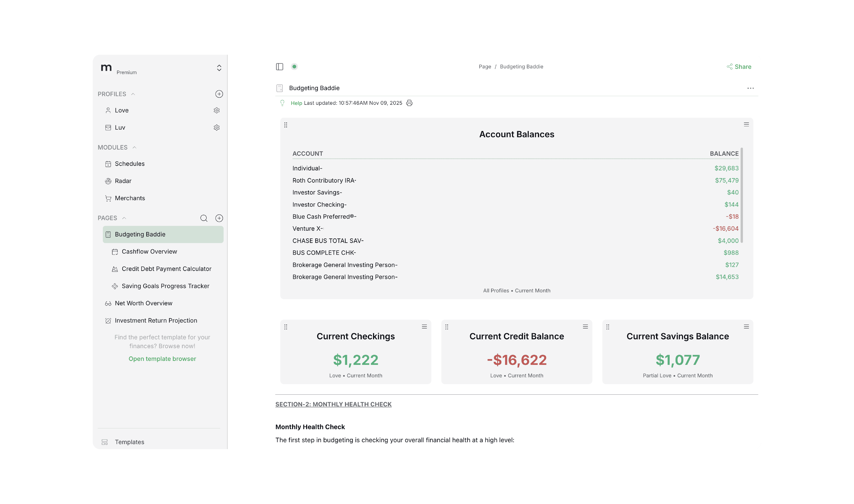Grab the Account Balances drag handle
The width and height of the screenshot is (854, 504).
coord(286,125)
